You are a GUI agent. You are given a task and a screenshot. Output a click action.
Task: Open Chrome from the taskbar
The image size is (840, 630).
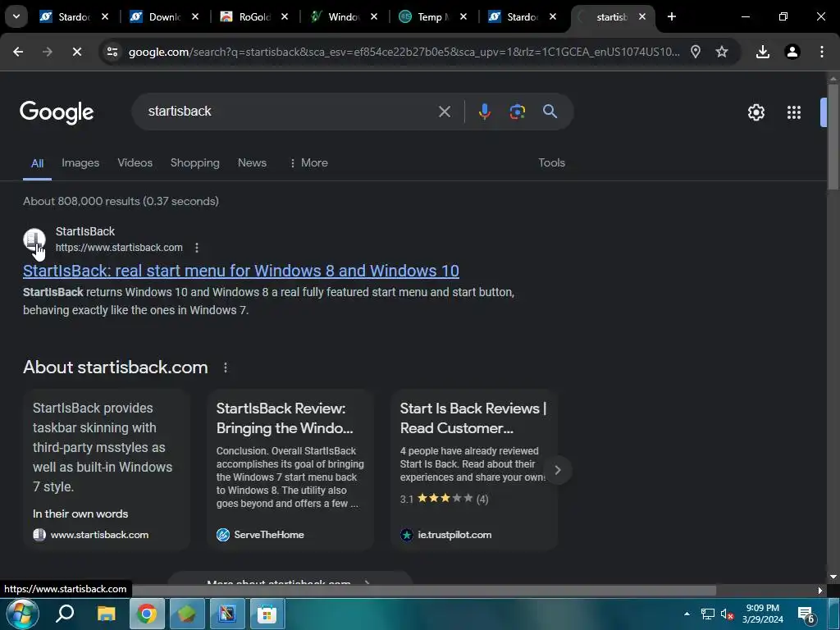tap(146, 614)
